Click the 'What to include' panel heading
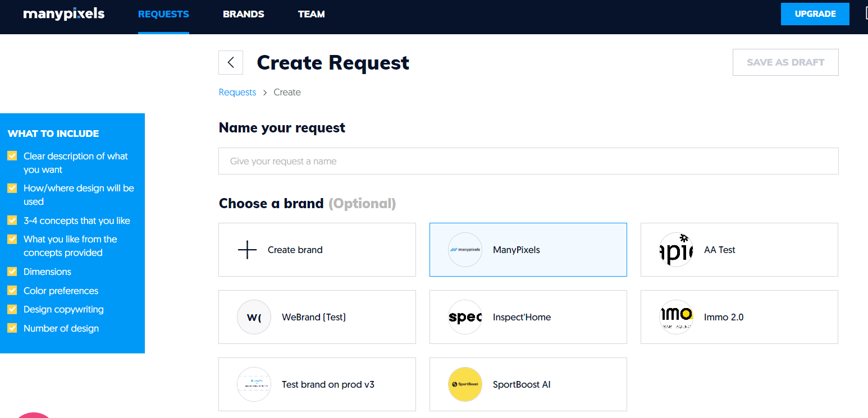 point(53,134)
